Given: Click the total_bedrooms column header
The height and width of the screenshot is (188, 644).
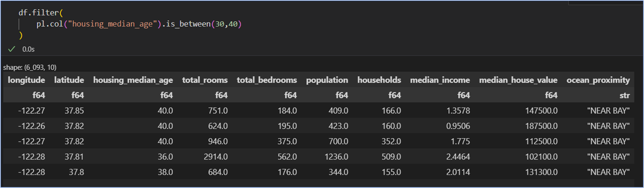Looking at the screenshot, I should 267,80.
